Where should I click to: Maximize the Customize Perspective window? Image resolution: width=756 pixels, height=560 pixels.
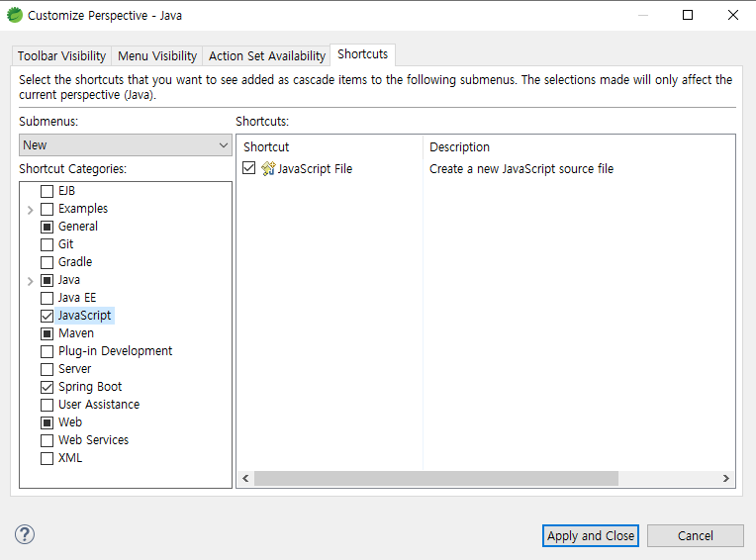click(688, 15)
